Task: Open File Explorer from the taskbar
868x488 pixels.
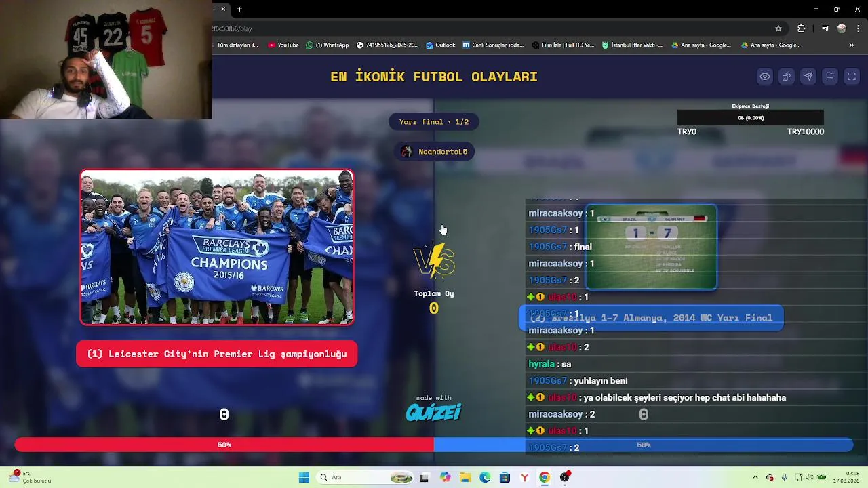Action: pos(465,477)
